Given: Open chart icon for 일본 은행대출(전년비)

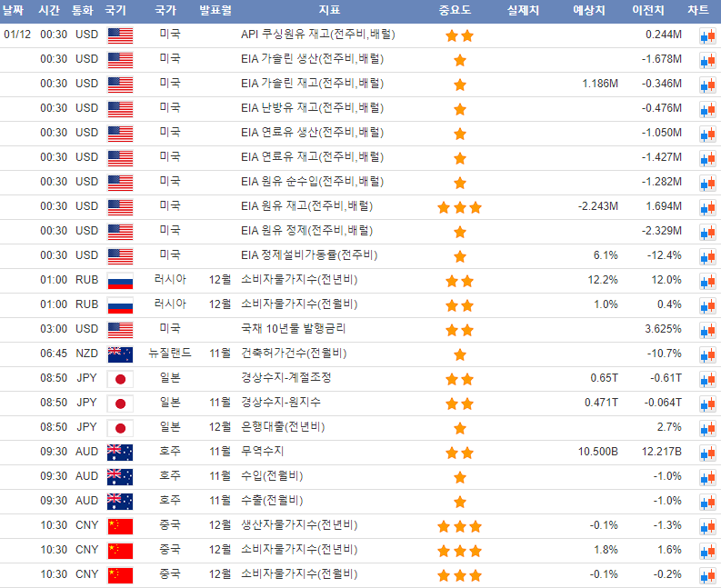Looking at the screenshot, I should tap(707, 428).
